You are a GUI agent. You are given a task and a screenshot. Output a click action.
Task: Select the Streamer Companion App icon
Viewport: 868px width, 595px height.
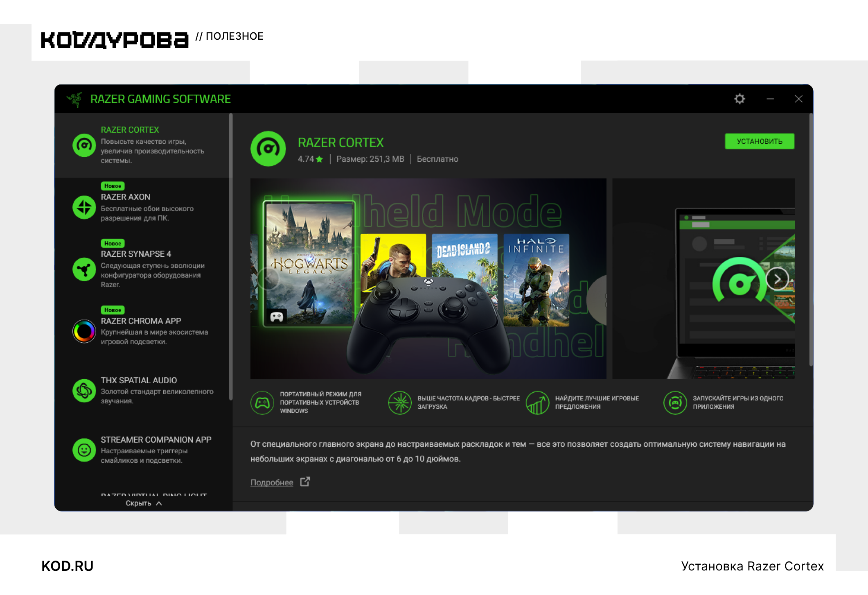pyautogui.click(x=84, y=450)
